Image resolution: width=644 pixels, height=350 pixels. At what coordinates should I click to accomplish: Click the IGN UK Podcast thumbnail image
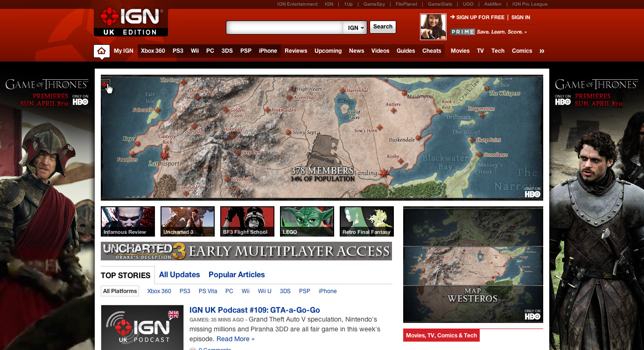(x=142, y=328)
